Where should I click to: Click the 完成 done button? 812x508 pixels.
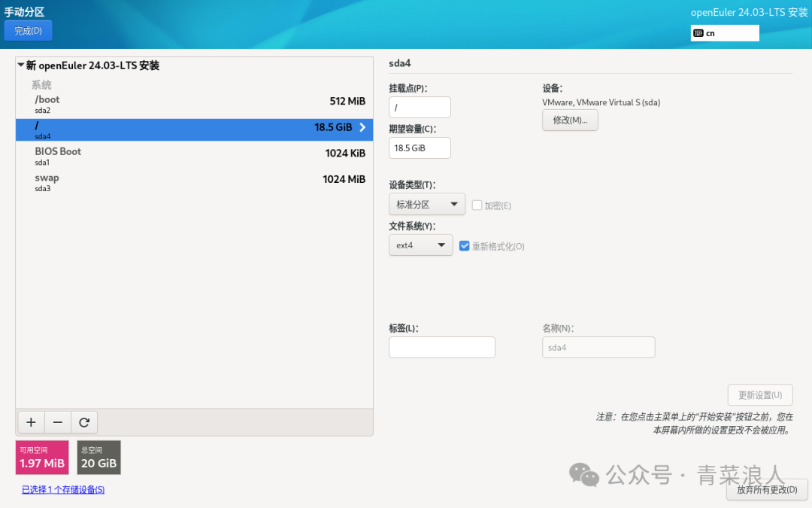tap(28, 30)
